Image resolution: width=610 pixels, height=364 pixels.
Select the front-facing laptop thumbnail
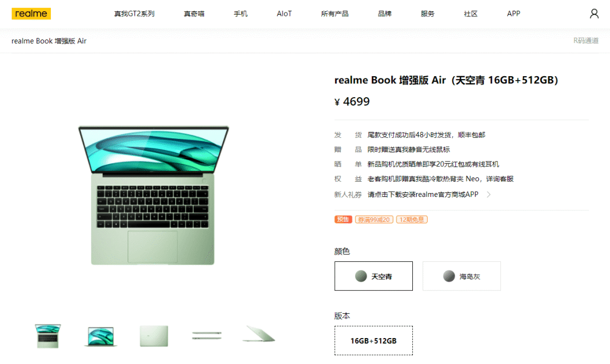[101, 336]
